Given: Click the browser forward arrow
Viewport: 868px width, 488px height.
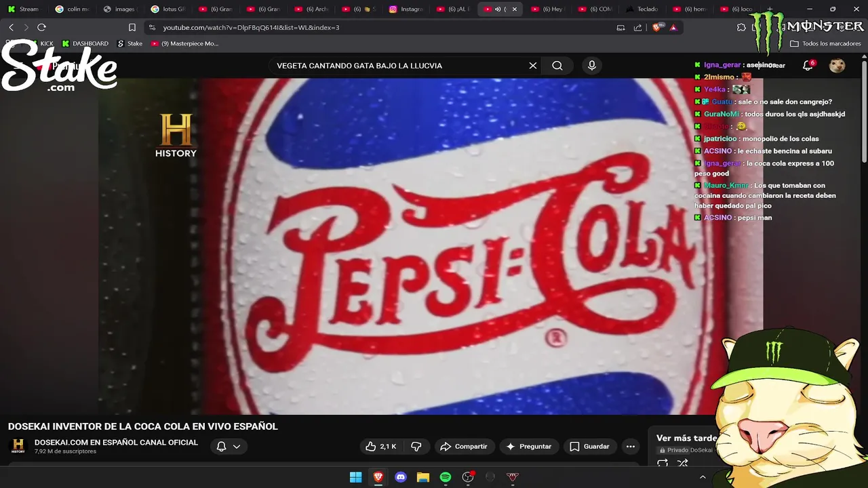Looking at the screenshot, I should (x=26, y=27).
